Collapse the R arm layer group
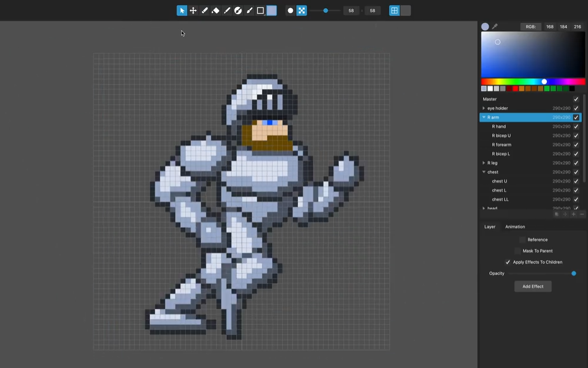 click(x=484, y=117)
